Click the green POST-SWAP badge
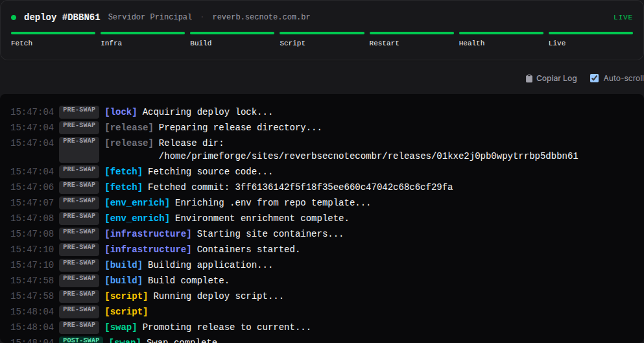The width and height of the screenshot is (644, 343). click(81, 340)
